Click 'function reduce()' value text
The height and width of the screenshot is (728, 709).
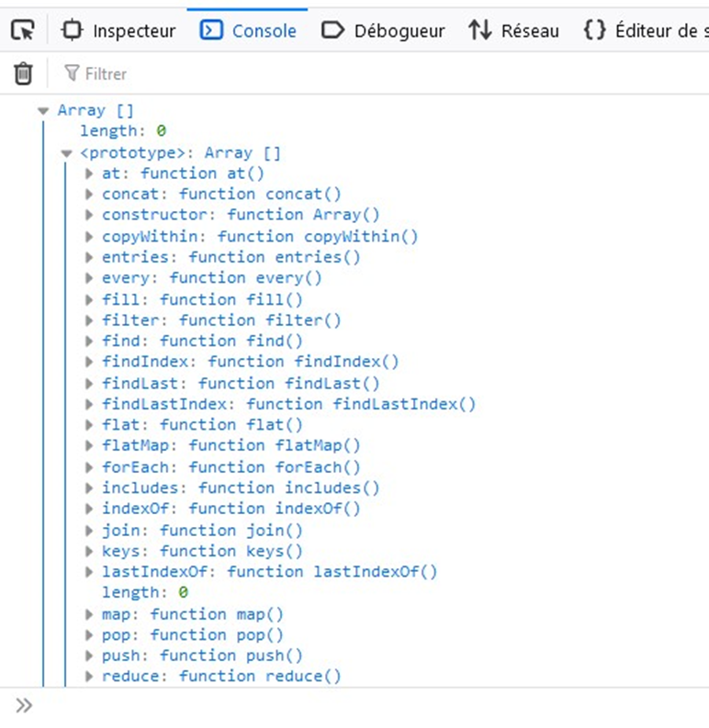pyautogui.click(x=260, y=677)
